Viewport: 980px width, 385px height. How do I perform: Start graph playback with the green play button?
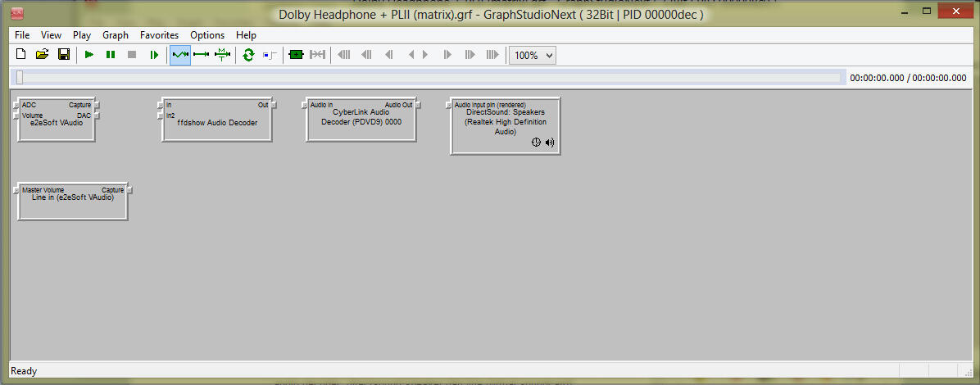pyautogui.click(x=89, y=55)
